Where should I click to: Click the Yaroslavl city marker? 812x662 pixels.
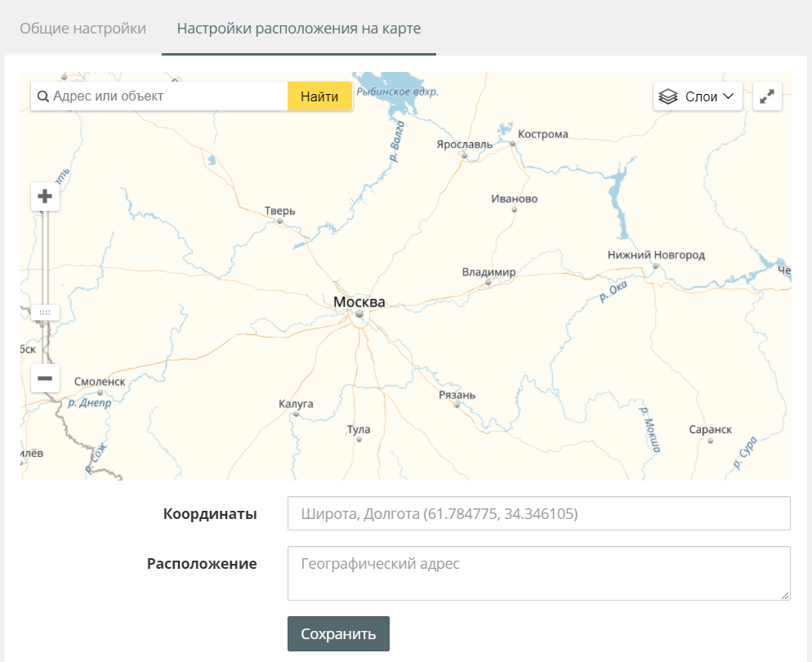pos(463,154)
